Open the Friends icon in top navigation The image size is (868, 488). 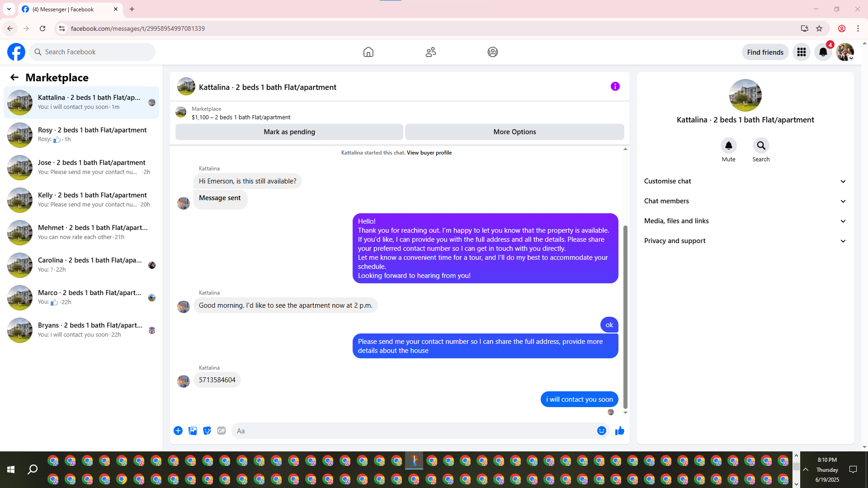(x=431, y=52)
